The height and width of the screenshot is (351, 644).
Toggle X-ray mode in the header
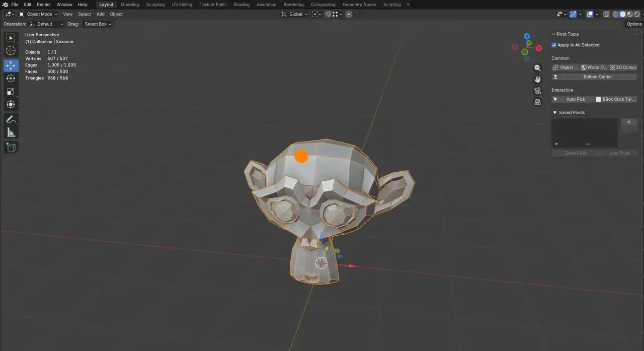click(606, 14)
